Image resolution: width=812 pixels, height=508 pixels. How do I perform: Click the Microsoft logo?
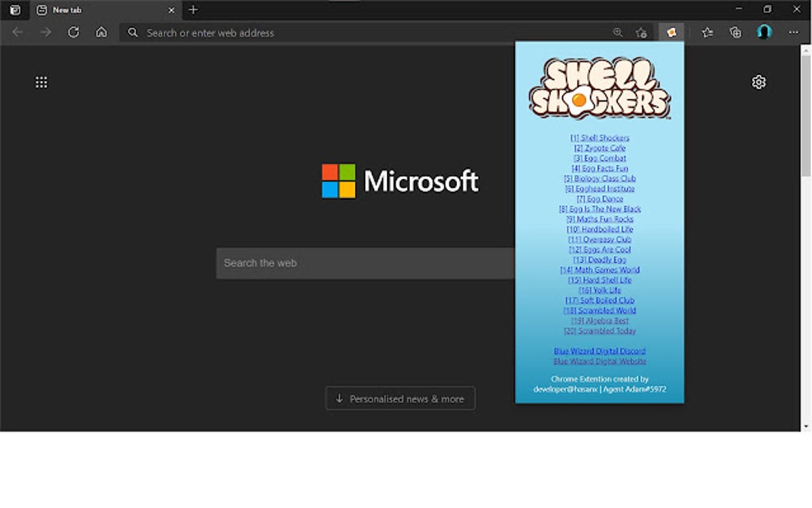(x=400, y=182)
